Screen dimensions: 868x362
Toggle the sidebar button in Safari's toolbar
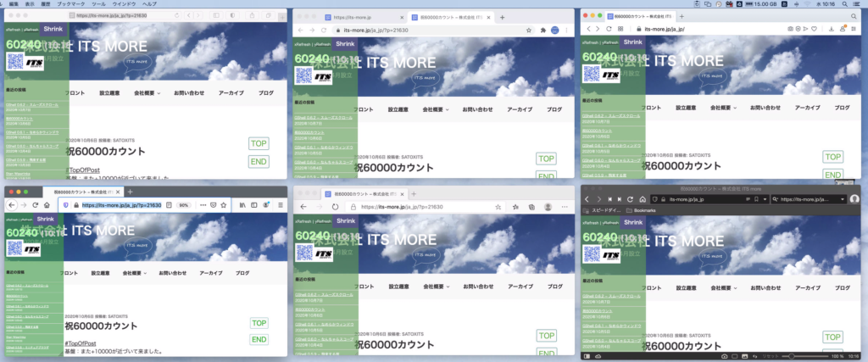(218, 15)
